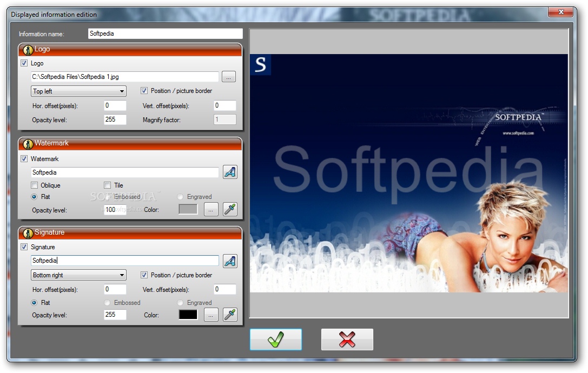Click the signature Hor. offset field
The image size is (588, 373).
coord(115,289)
